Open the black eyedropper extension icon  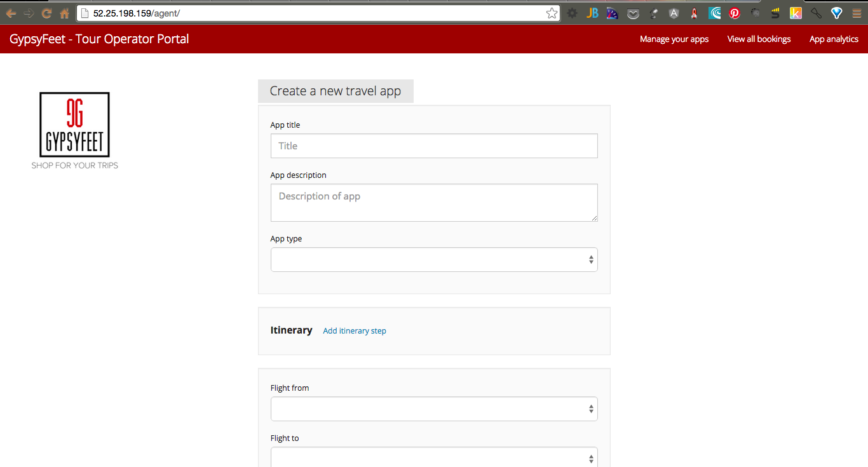click(816, 13)
